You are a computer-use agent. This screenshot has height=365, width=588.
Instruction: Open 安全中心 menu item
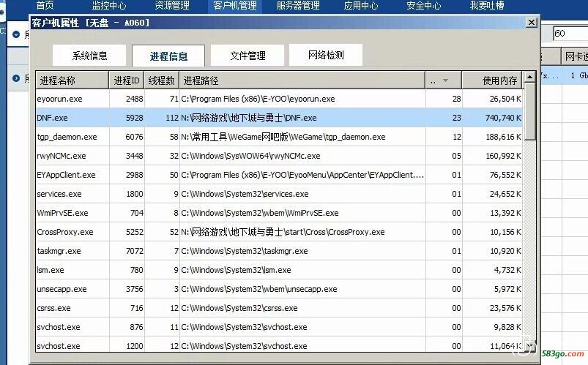[x=423, y=6]
